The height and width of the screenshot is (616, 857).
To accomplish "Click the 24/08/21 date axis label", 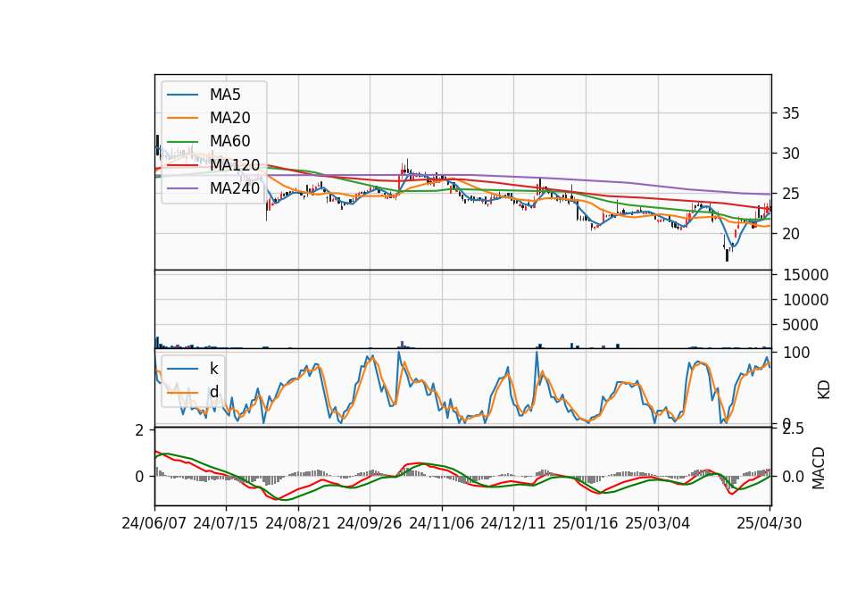I will 298,523.
